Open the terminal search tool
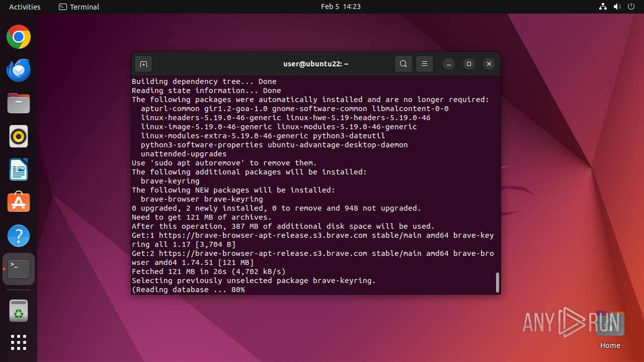The height and width of the screenshot is (362, 644). click(x=404, y=64)
